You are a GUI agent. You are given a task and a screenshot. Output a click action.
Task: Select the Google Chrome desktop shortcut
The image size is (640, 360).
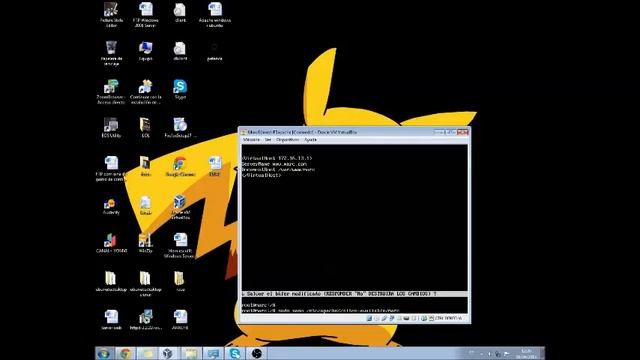coord(180,167)
